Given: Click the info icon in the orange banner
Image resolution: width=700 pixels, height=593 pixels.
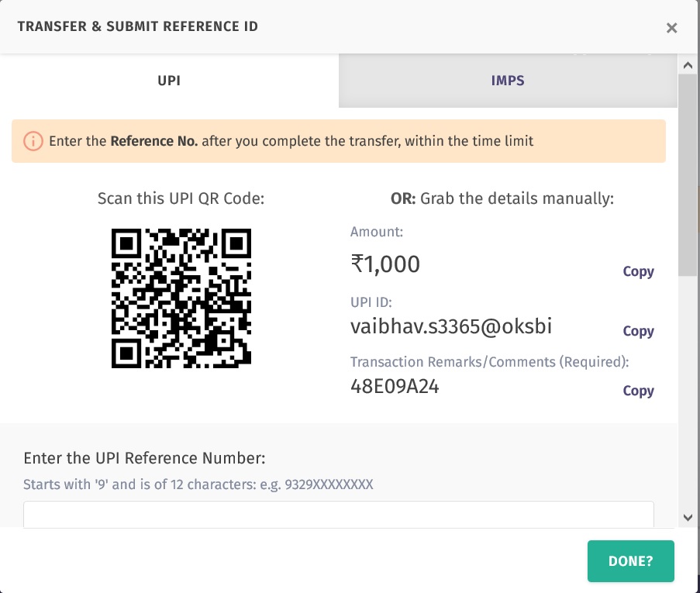Looking at the screenshot, I should pyautogui.click(x=33, y=141).
